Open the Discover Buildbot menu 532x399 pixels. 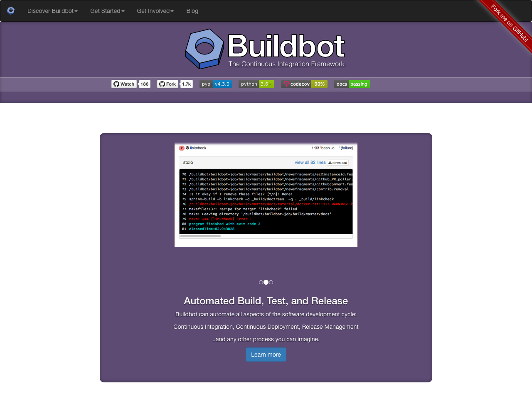tap(52, 11)
